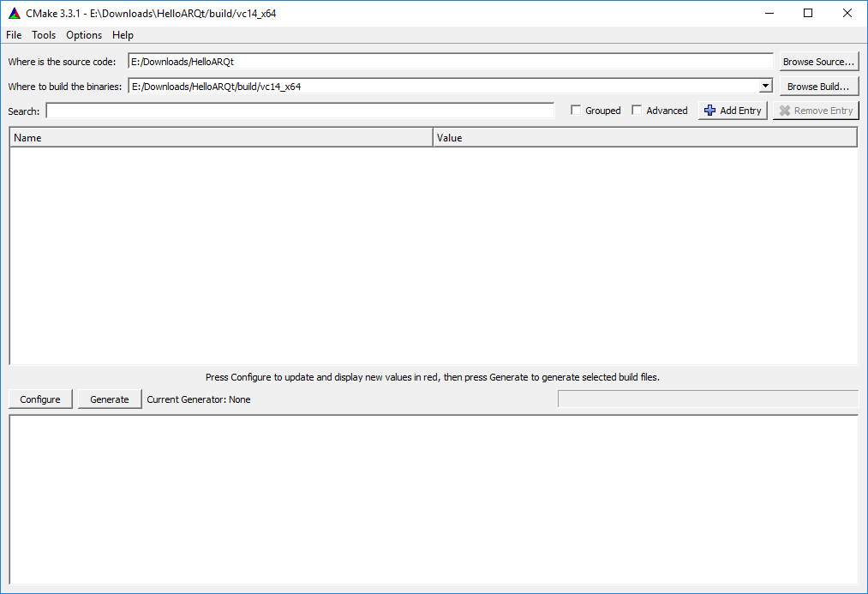Open the File menu
Screen dimensions: 868x594
click(13, 35)
